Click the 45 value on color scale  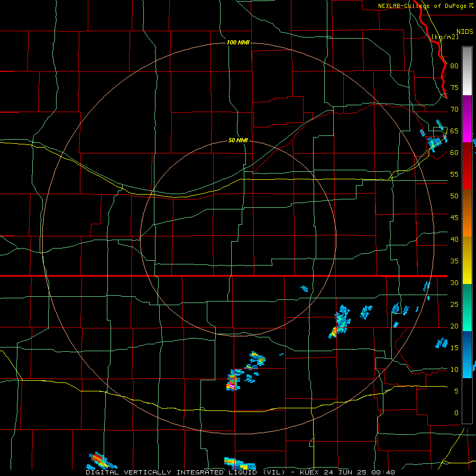[x=454, y=218]
